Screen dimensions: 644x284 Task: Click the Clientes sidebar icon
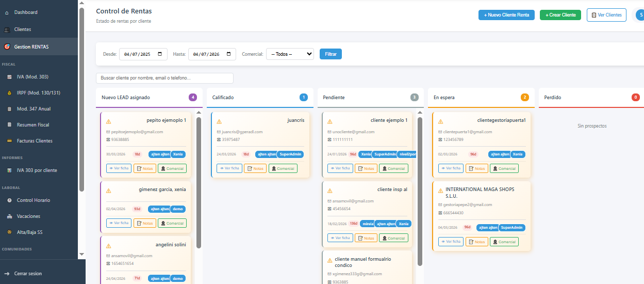(x=7, y=29)
